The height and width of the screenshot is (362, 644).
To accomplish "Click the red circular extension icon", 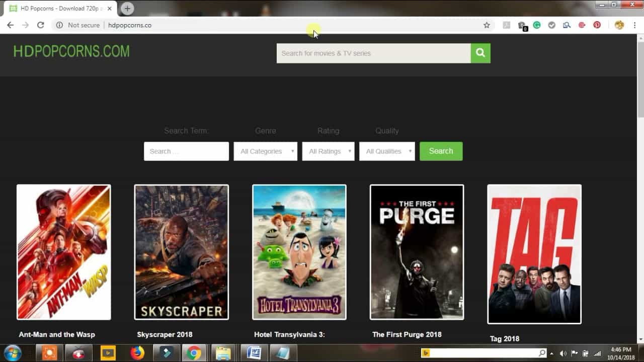I will pos(582,25).
